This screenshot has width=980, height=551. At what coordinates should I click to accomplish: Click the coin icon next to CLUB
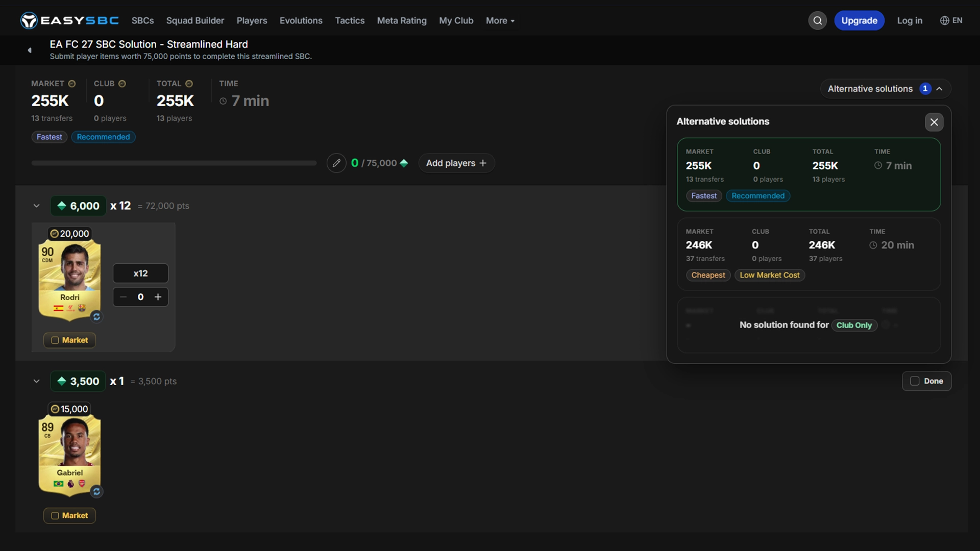click(122, 84)
